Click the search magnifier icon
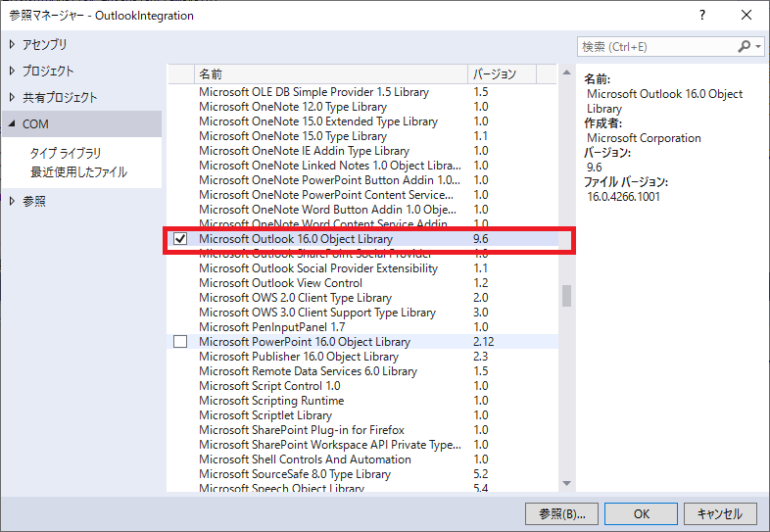 click(744, 47)
